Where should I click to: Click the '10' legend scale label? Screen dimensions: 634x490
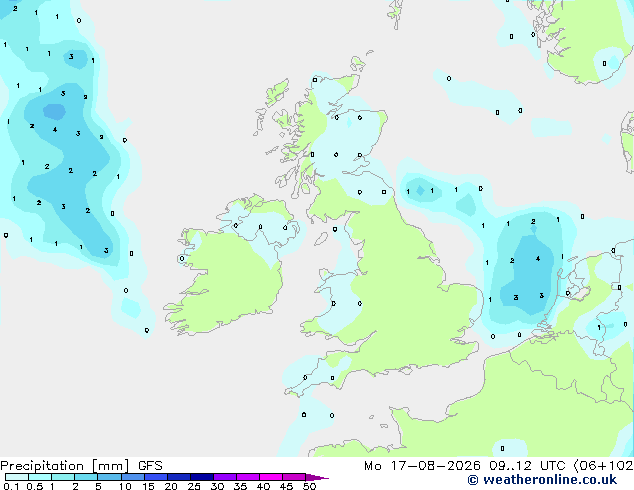125,486
